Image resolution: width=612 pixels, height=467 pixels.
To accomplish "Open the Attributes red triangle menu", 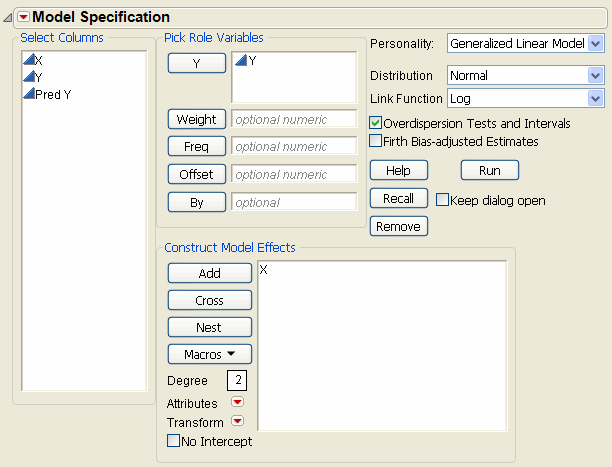I will click(x=237, y=403).
